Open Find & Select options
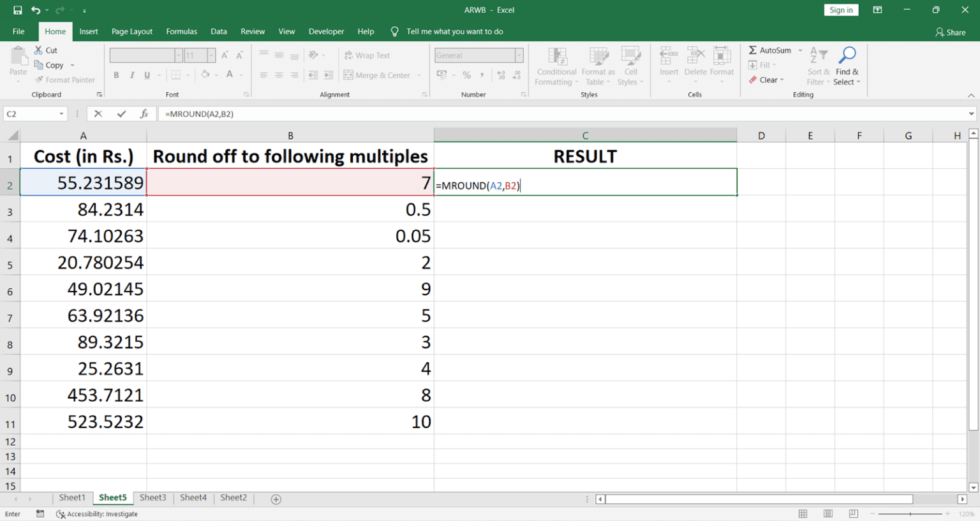980x521 pixels. tap(847, 66)
